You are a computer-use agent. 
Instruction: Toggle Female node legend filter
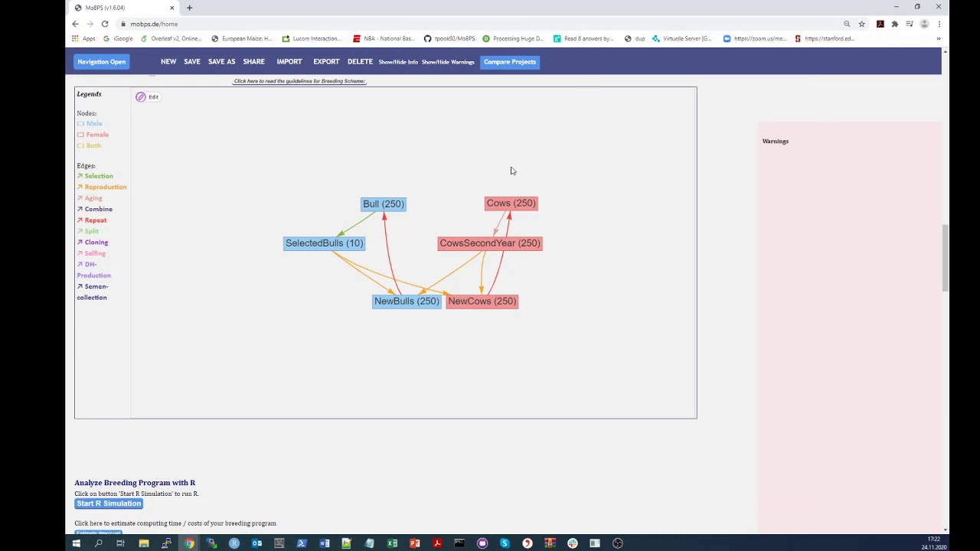pyautogui.click(x=93, y=135)
